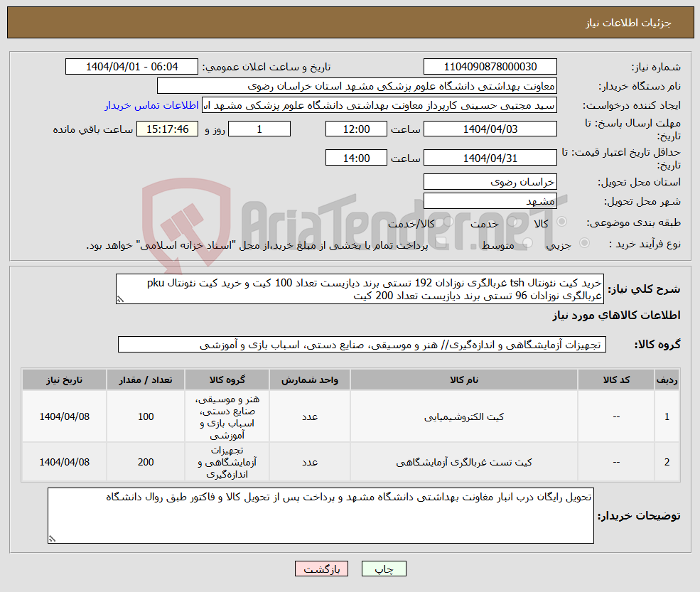The width and height of the screenshot is (700, 592).
Task: Click the deadline time field 12:00
Action: pos(356,129)
